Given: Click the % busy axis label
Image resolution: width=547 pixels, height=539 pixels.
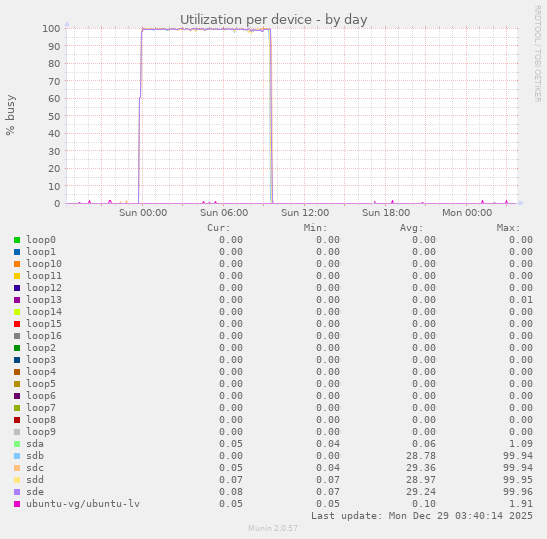Looking at the screenshot, I should 10,115.
